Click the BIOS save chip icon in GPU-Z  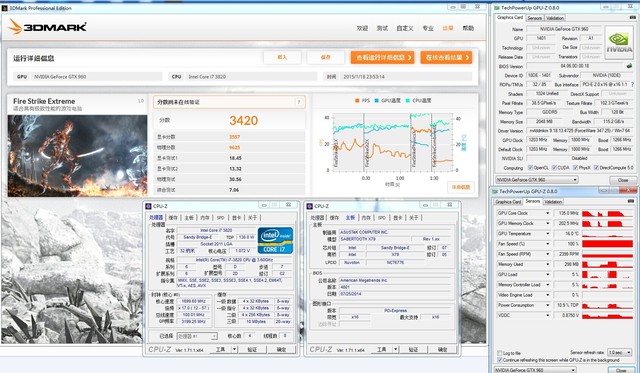coord(629,66)
